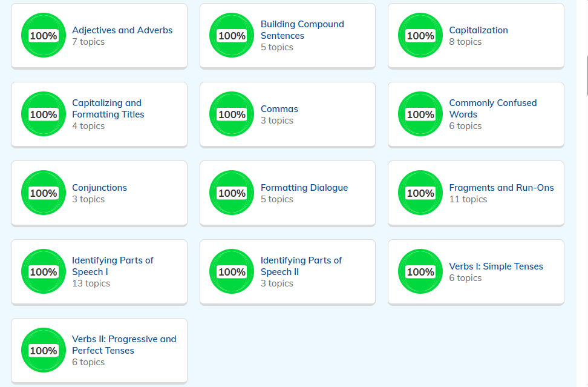This screenshot has height=387, width=588.
Task: Open Verbs II: Progressive and Perfect Tenses
Action: 124,345
